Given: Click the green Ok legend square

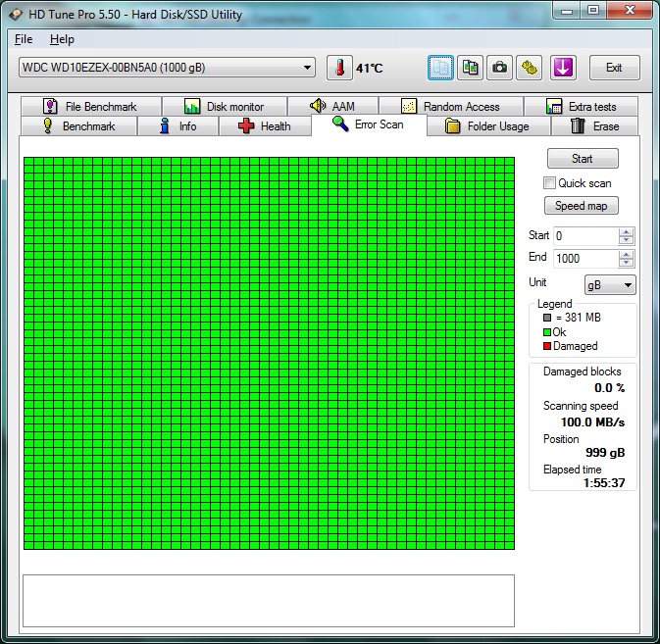Looking at the screenshot, I should [547, 332].
